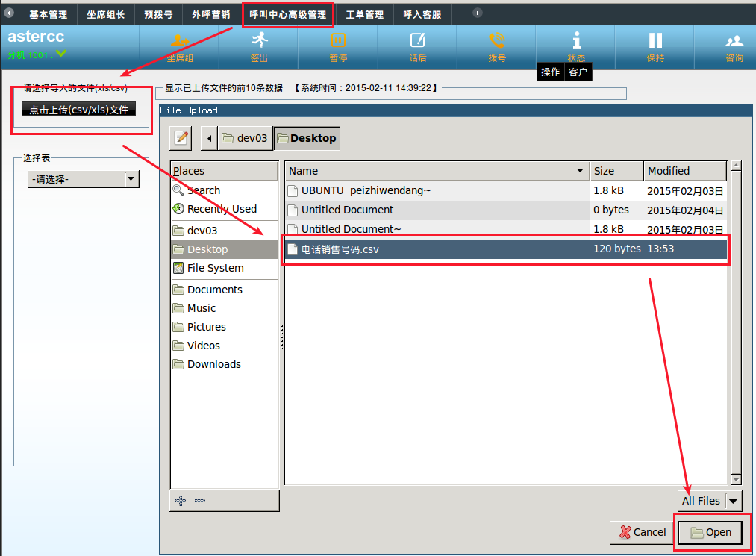Expand the green arrow next to extension 1001

(x=60, y=54)
